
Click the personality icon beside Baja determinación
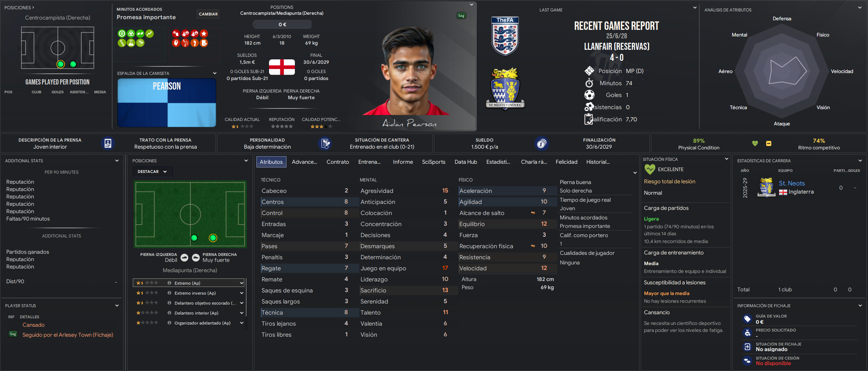[325, 143]
